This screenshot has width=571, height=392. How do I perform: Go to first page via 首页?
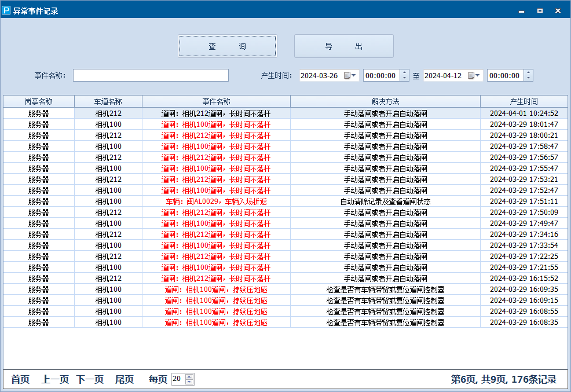click(20, 379)
